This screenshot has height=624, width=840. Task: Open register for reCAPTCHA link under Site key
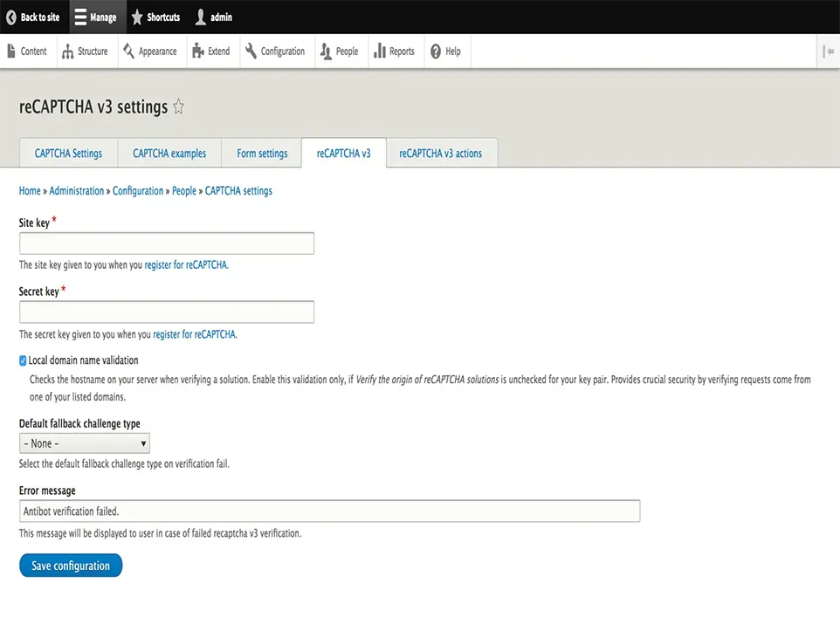186,264
